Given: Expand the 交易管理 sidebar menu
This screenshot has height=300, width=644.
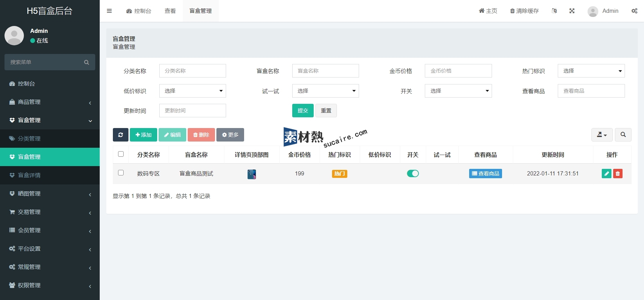Looking at the screenshot, I should (x=50, y=212).
